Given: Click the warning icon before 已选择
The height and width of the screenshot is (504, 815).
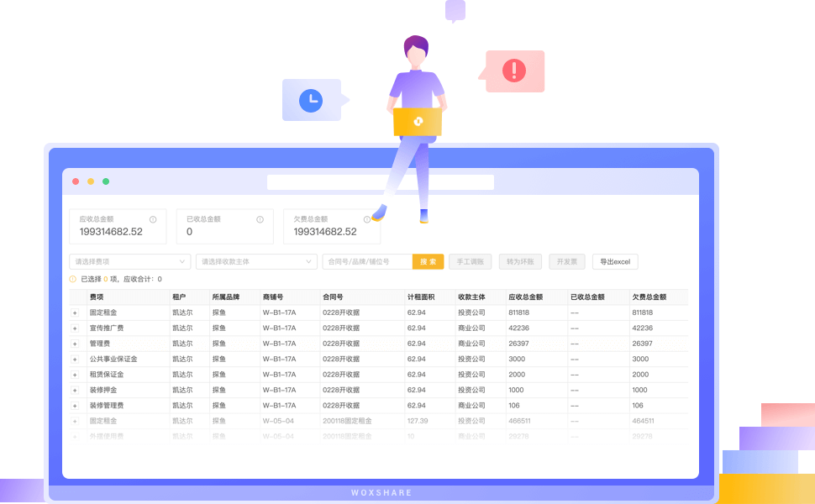Looking at the screenshot, I should click(73, 279).
